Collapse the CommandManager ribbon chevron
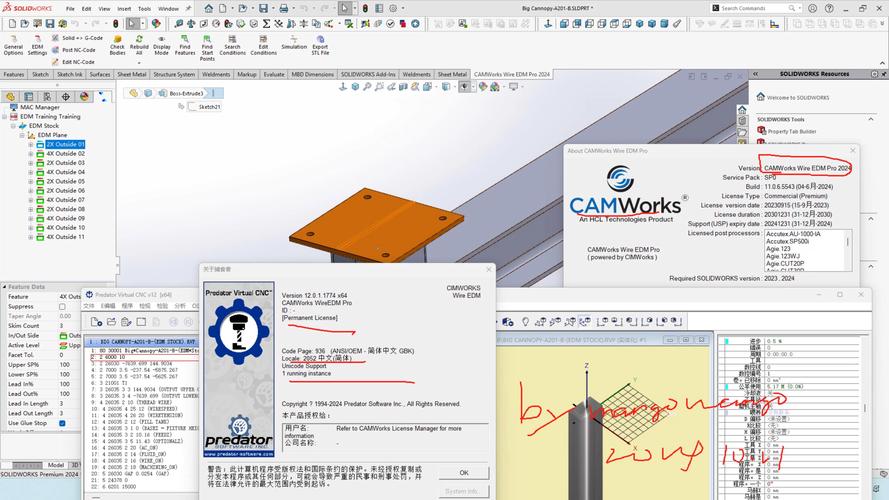889x500 pixels. (882, 63)
